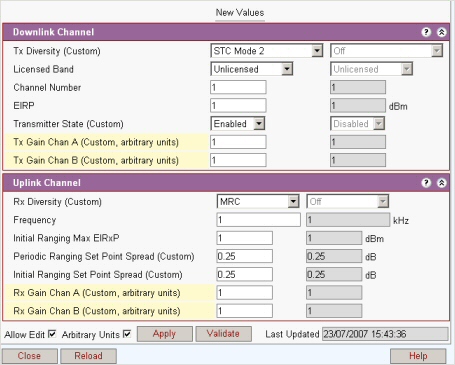Open the Tx Diversity STC Mode 2 dropdown
This screenshot has height=365, width=455.
267,51
